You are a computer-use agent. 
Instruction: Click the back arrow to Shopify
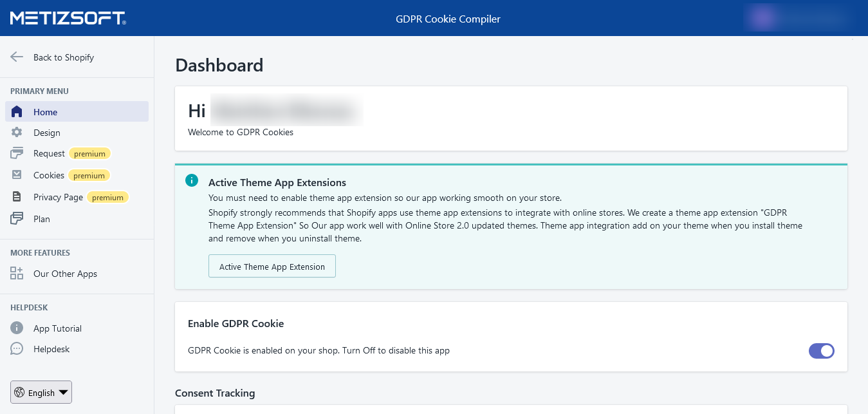[17, 57]
